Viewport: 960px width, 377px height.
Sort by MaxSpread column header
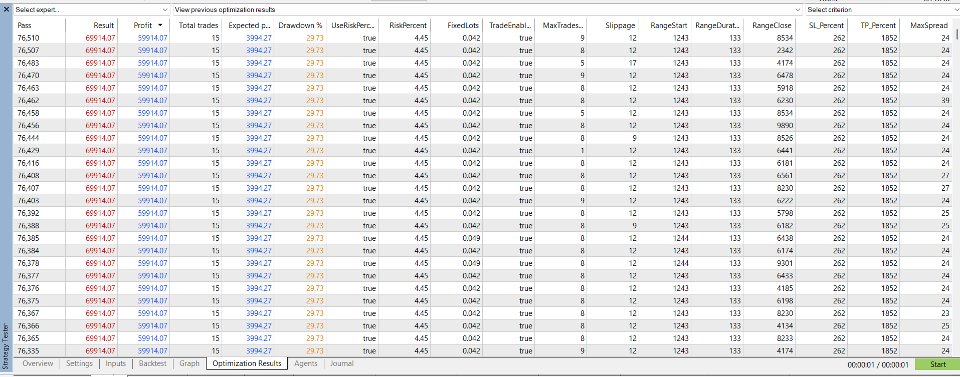click(925, 25)
